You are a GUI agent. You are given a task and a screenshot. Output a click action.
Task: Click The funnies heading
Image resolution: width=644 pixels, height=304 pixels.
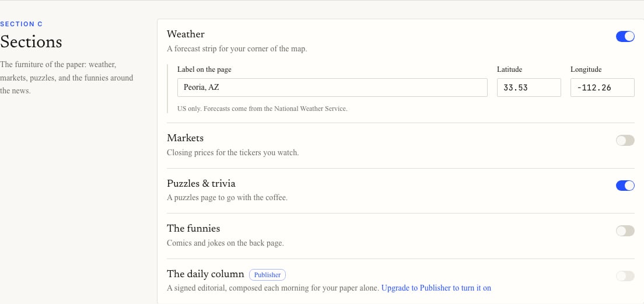click(194, 228)
